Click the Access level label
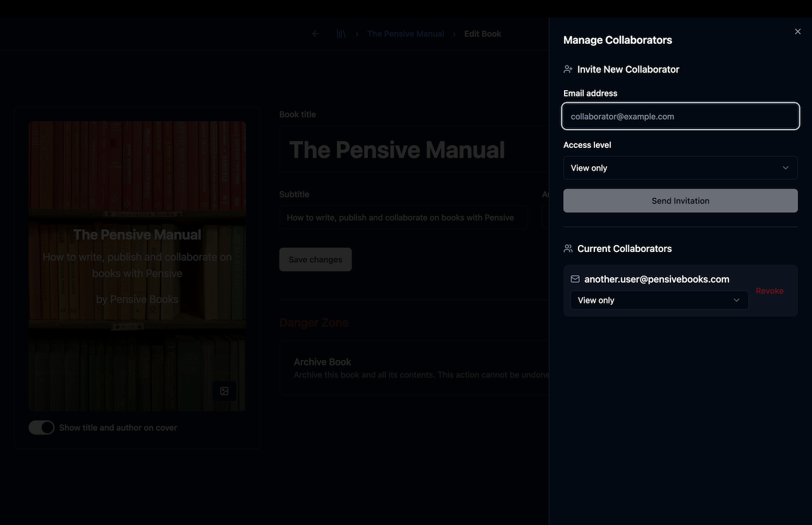 click(587, 145)
